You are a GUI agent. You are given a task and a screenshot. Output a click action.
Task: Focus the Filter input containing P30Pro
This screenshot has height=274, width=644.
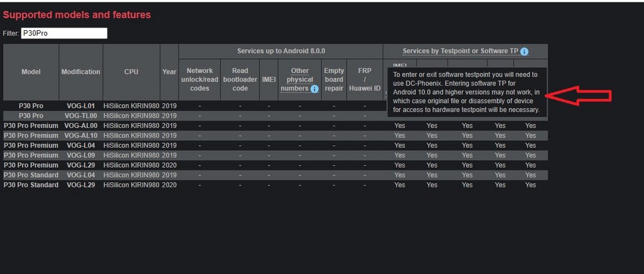point(64,33)
